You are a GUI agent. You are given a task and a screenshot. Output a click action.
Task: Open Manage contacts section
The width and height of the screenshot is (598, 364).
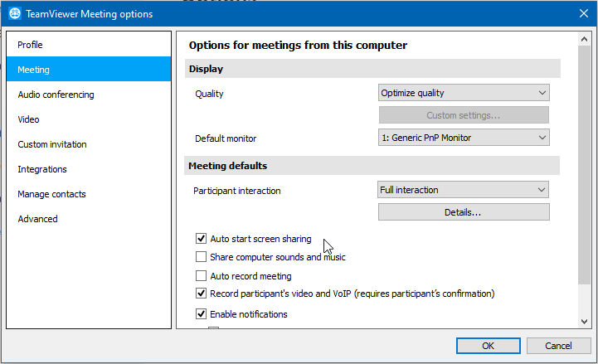[89, 194]
